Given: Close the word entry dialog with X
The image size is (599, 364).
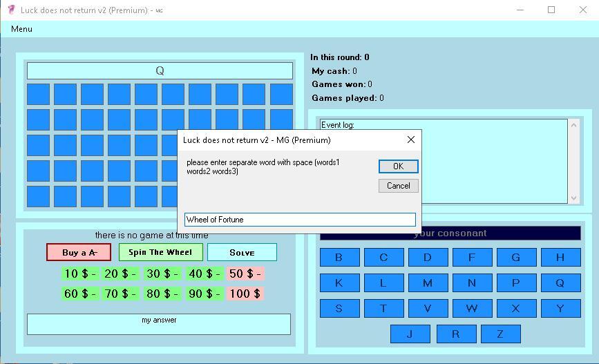Looking at the screenshot, I should (411, 140).
